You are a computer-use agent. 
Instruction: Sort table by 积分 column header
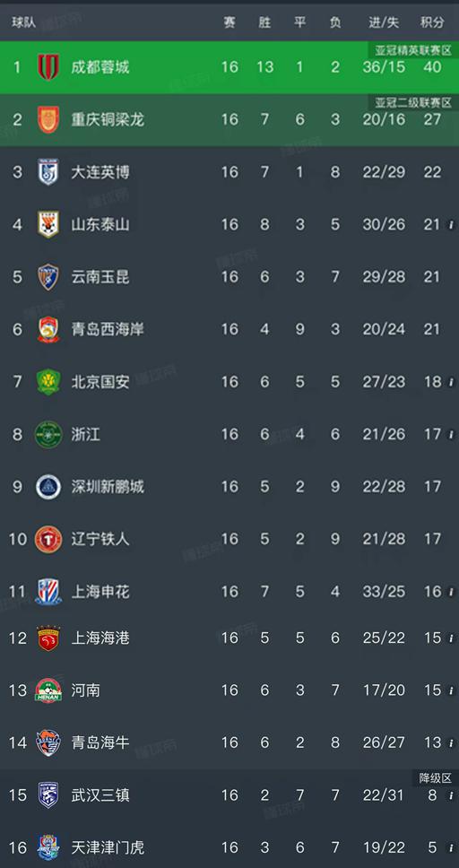pyautogui.click(x=432, y=22)
